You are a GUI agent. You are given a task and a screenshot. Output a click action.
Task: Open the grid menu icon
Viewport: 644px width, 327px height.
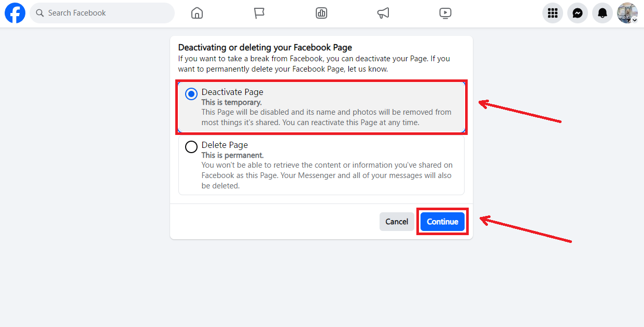pyautogui.click(x=553, y=13)
